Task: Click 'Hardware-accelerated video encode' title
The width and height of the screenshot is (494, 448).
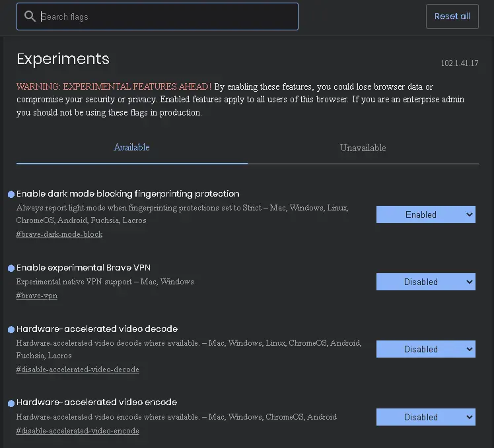Action: (96, 402)
